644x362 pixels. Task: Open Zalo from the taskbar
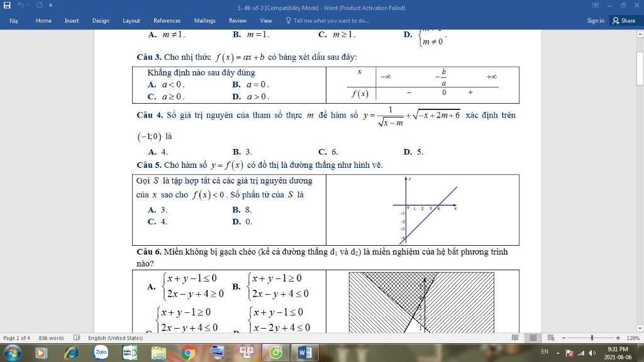(x=101, y=353)
